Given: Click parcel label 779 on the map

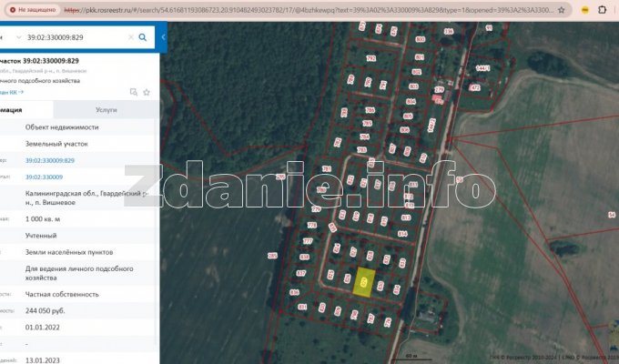Looking at the screenshot, I should (316, 209).
